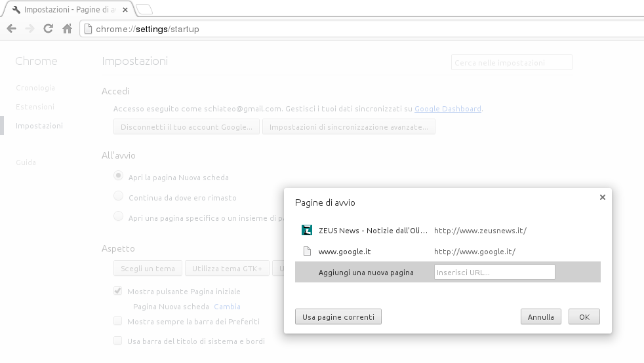Click the page icon in address bar
The image size is (644, 363).
(88, 29)
